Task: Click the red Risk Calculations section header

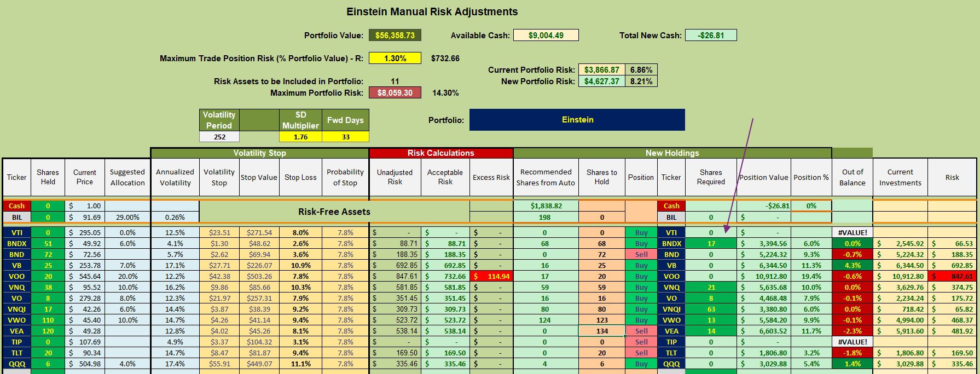Action: point(441,153)
